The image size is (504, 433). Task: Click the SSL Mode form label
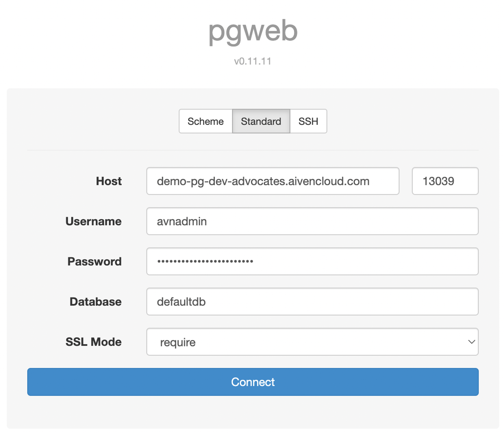[x=93, y=342]
